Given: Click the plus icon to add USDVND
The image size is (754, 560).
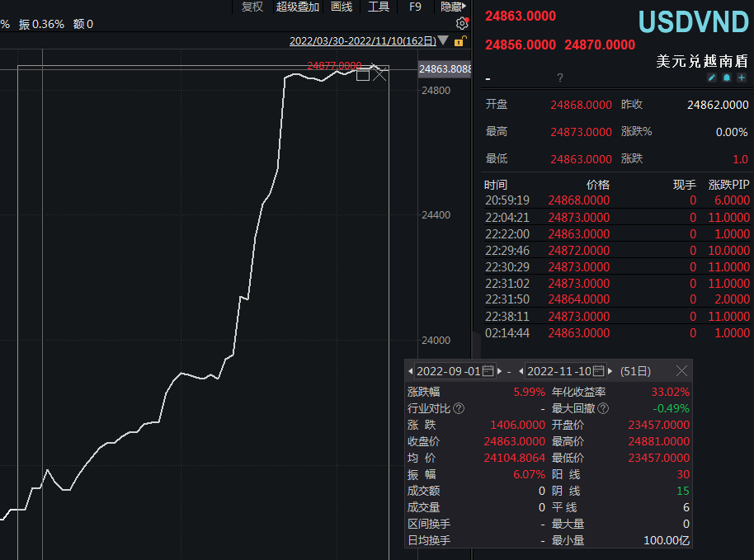Looking at the screenshot, I should tap(742, 78).
